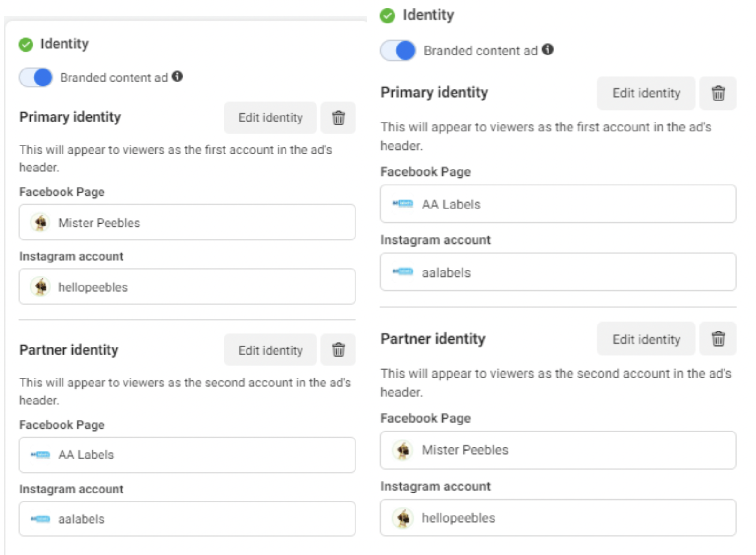Delete the Partner identity in the left panel

pos(338,349)
